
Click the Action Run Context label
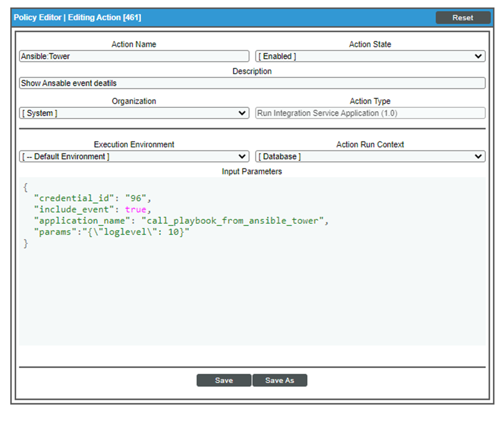click(x=370, y=145)
